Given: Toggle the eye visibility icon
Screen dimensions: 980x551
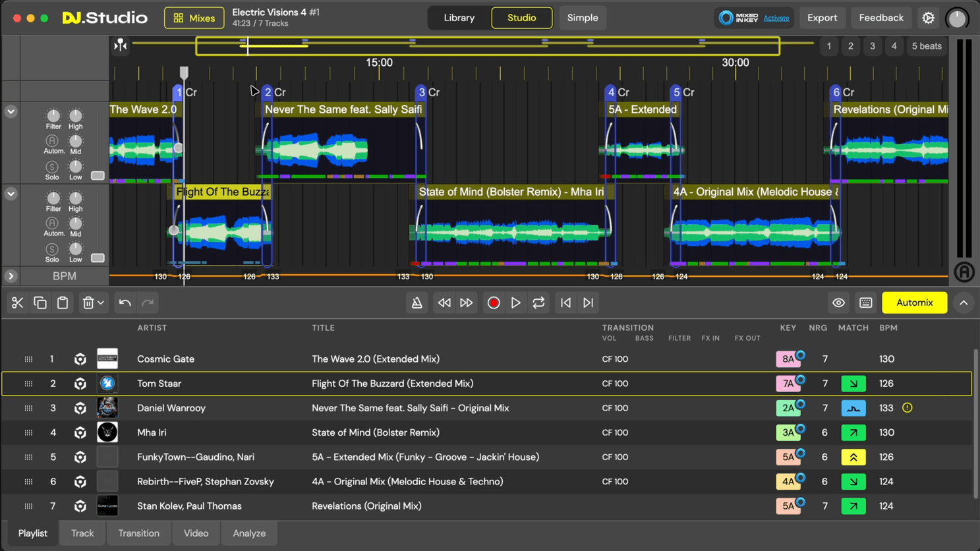Looking at the screenshot, I should (838, 303).
